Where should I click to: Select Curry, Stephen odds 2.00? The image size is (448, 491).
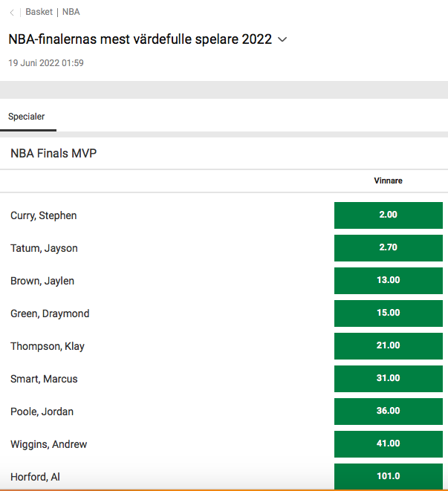click(x=388, y=215)
